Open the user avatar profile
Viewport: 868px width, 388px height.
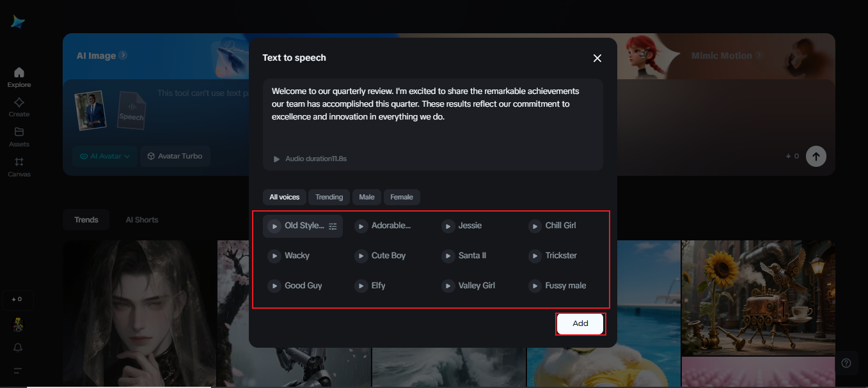tap(18, 325)
